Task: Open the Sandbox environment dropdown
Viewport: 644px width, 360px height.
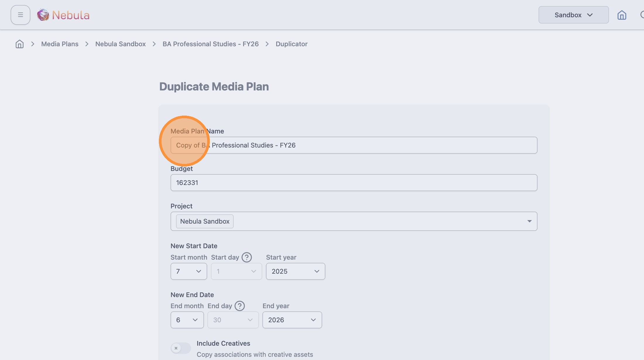Action: [573, 15]
